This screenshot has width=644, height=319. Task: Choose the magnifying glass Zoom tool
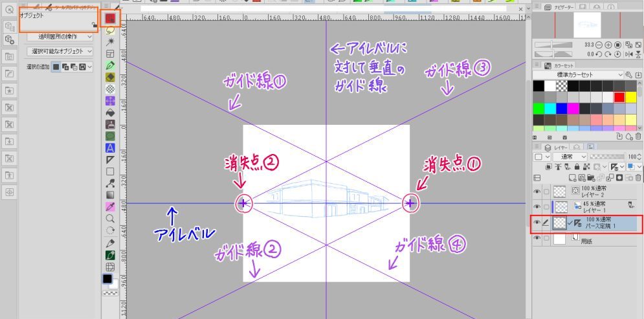(x=110, y=218)
